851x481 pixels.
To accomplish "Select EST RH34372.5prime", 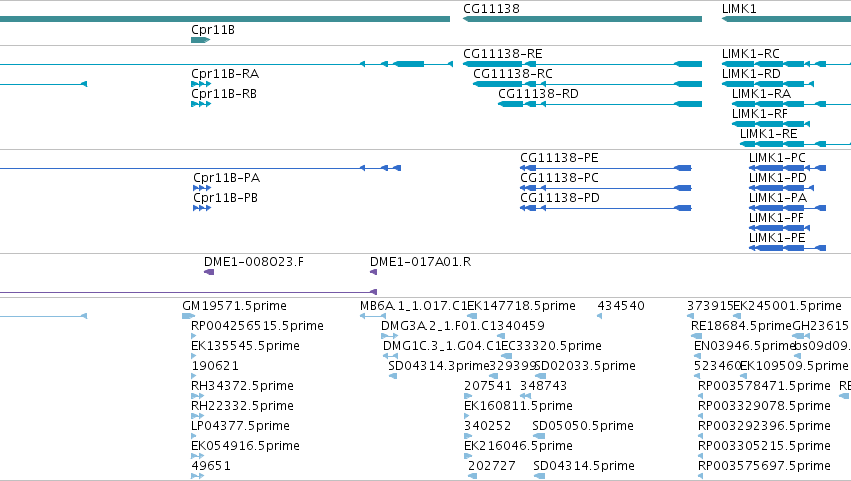I will tap(242, 386).
